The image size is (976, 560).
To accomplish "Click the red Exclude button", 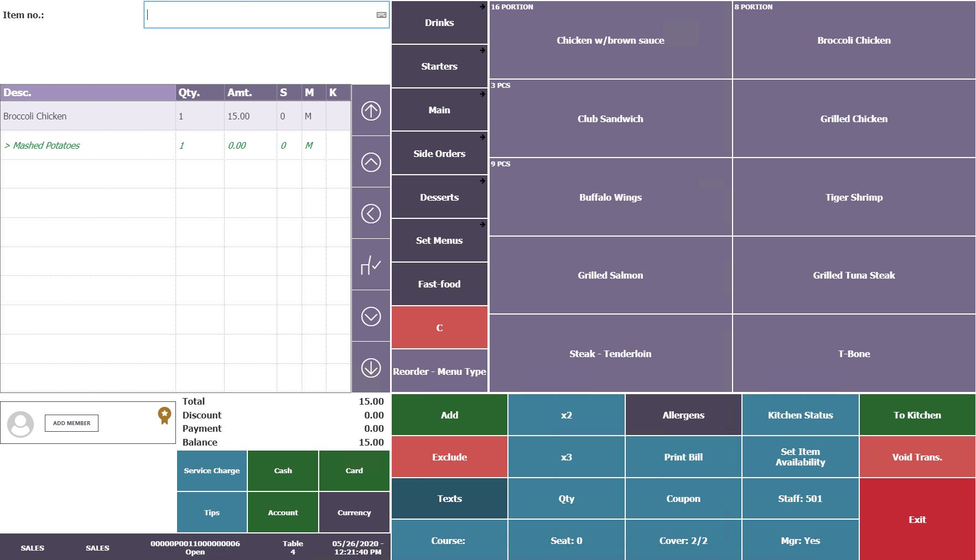I will [x=449, y=457].
